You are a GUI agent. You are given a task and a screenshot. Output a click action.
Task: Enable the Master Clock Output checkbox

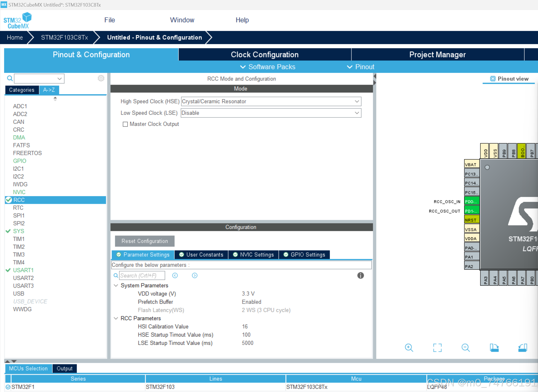125,124
